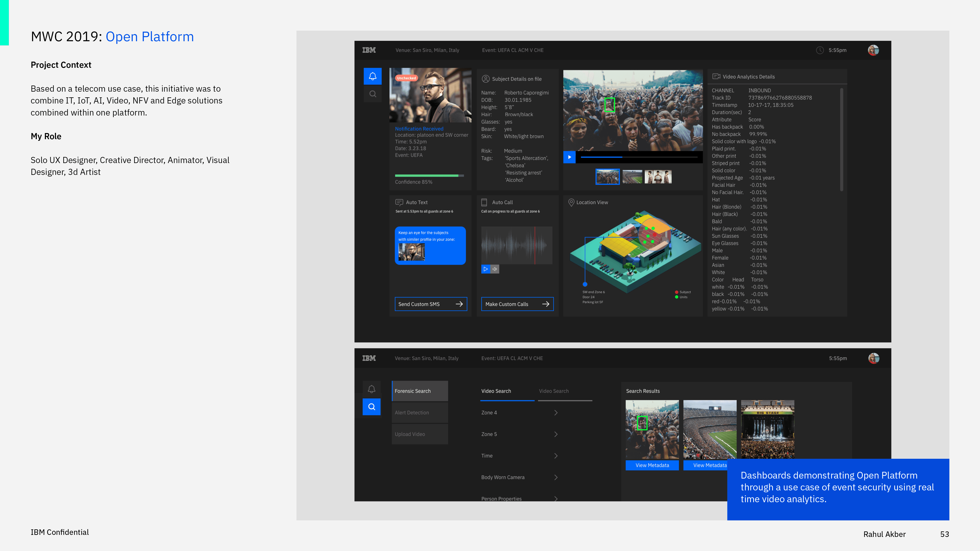Viewport: 980px width, 551px height.
Task: Click the Make Custom Calls button
Action: pos(517,304)
